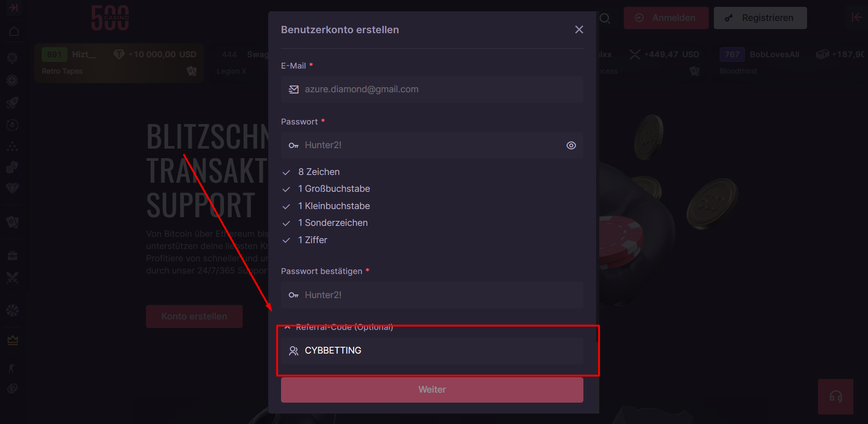
Task: Collapse the Referral-Code (Optional) section
Action: pos(287,327)
